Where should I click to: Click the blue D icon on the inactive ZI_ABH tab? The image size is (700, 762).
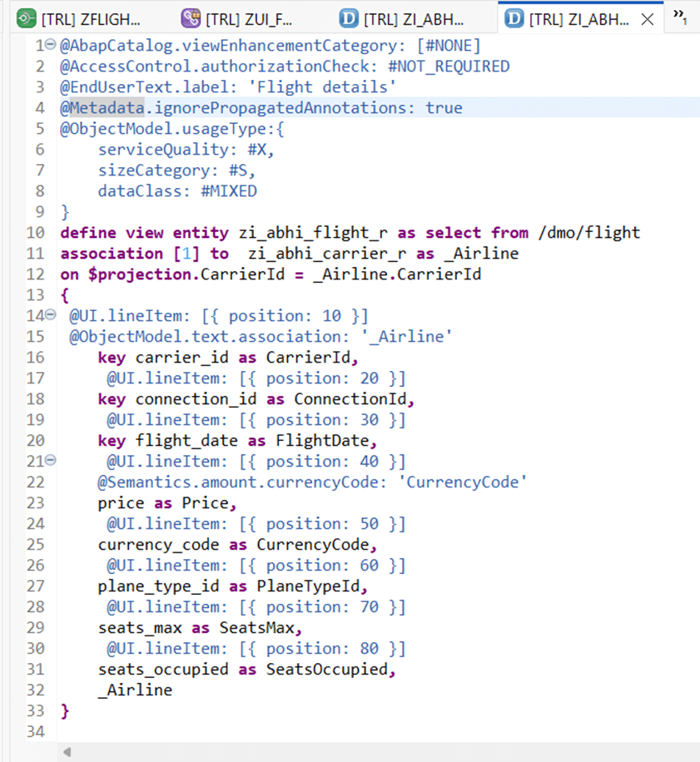(350, 18)
